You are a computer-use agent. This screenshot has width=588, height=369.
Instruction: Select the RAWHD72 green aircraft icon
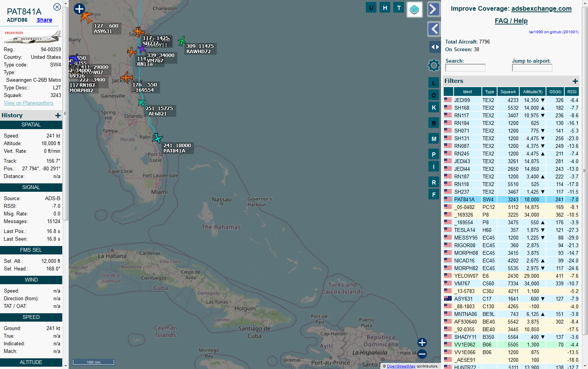click(x=182, y=41)
